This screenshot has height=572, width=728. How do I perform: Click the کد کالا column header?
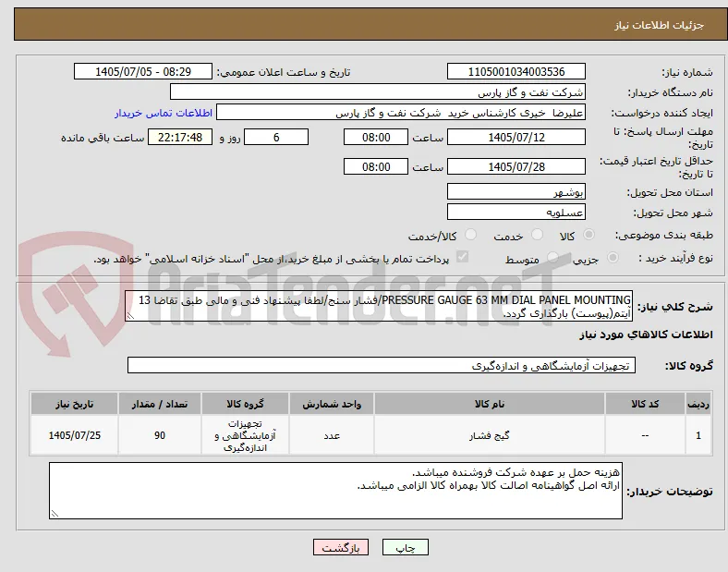(x=645, y=404)
